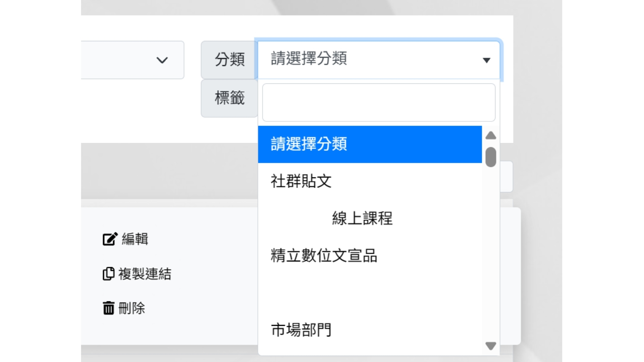644x362 pixels.
Task: Click the trash can delete icon
Action: 108,308
